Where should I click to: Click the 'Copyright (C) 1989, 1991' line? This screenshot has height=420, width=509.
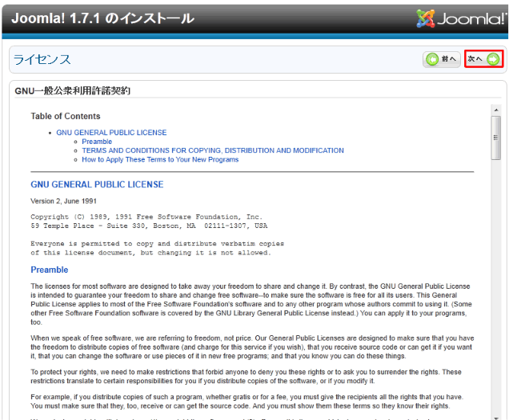(146, 217)
